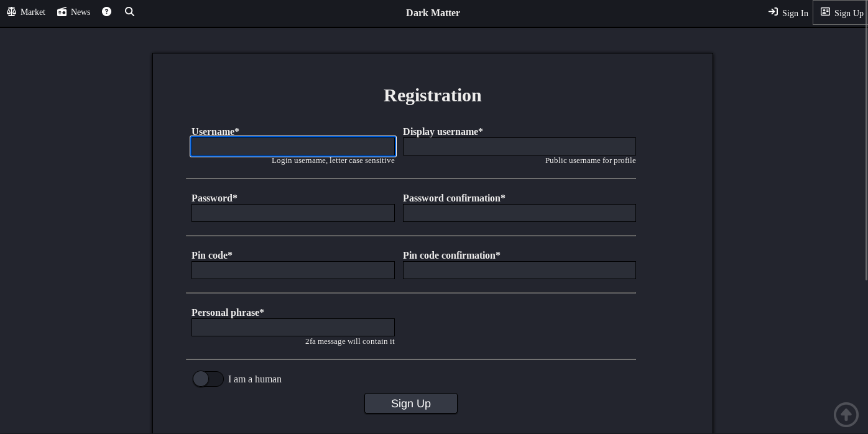Click the Personal phrase input field
The height and width of the screenshot is (434, 868).
pos(293,328)
